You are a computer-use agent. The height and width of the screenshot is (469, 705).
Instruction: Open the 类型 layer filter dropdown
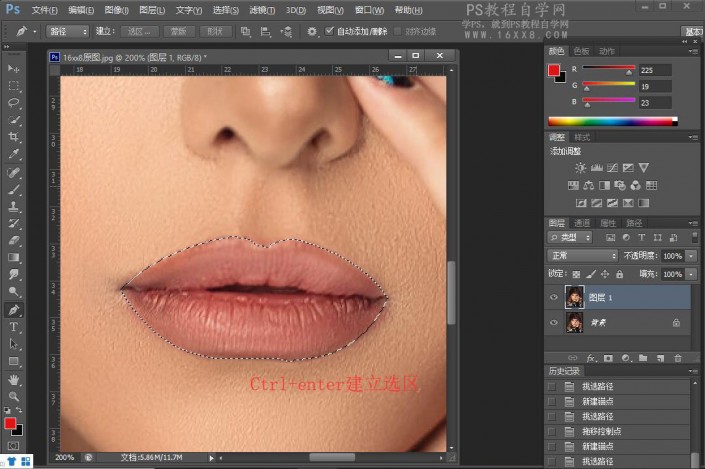[570, 237]
